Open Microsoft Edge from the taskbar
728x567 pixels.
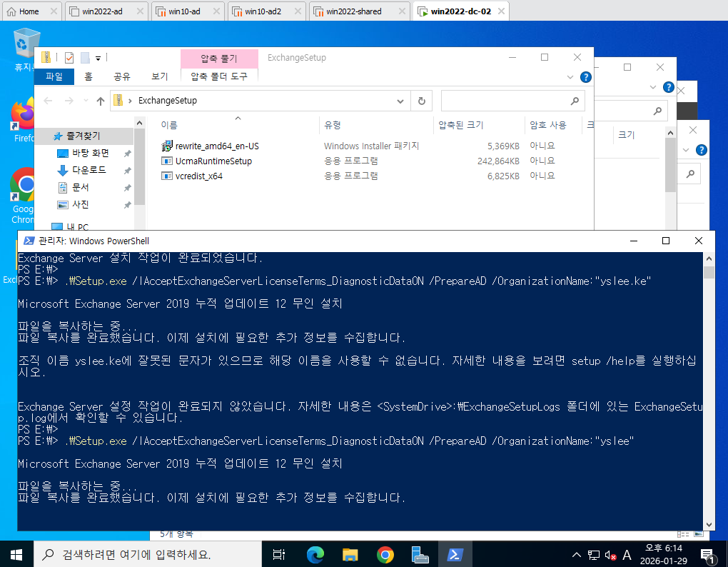[x=315, y=554]
